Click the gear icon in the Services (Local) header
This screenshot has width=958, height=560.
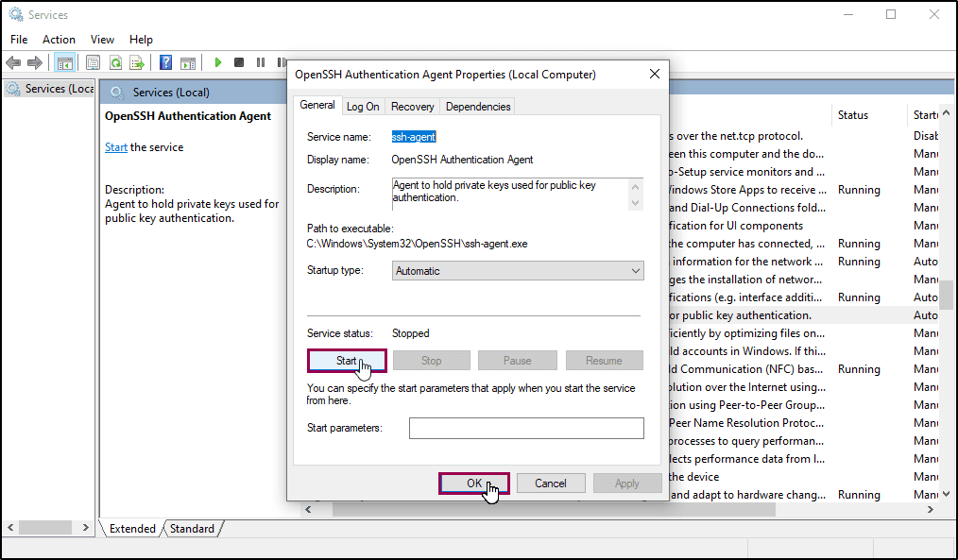(116, 93)
